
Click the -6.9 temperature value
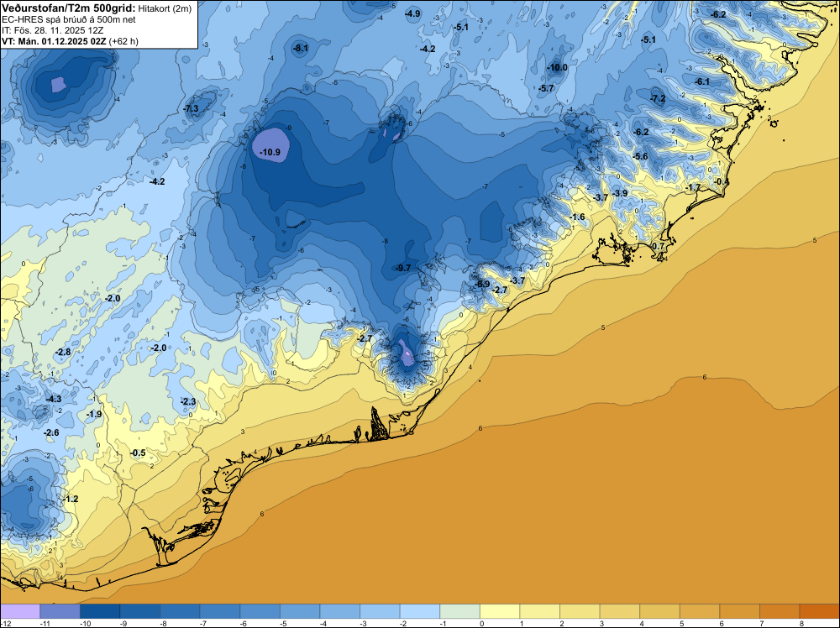click(x=482, y=284)
